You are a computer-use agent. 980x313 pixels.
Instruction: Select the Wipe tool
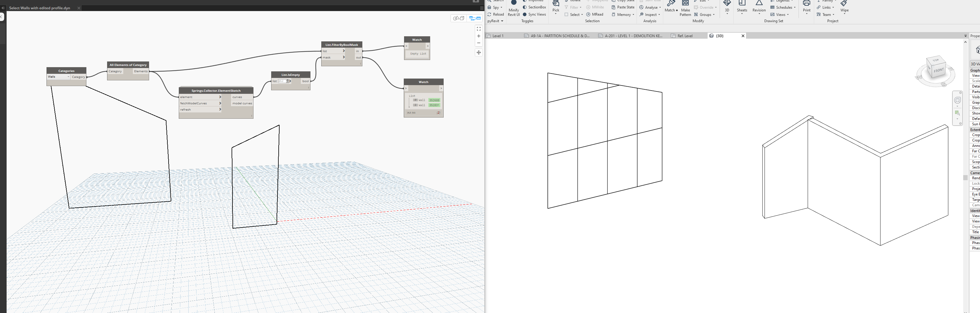point(844,7)
